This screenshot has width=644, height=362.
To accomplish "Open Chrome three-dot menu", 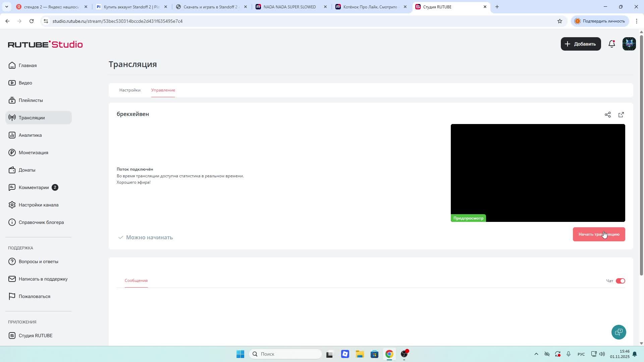I will tap(637, 21).
